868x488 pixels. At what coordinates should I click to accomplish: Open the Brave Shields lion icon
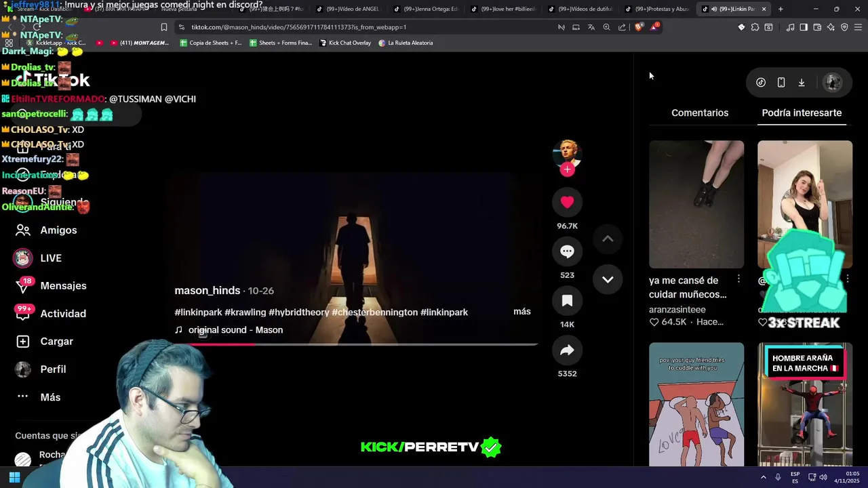click(x=639, y=27)
